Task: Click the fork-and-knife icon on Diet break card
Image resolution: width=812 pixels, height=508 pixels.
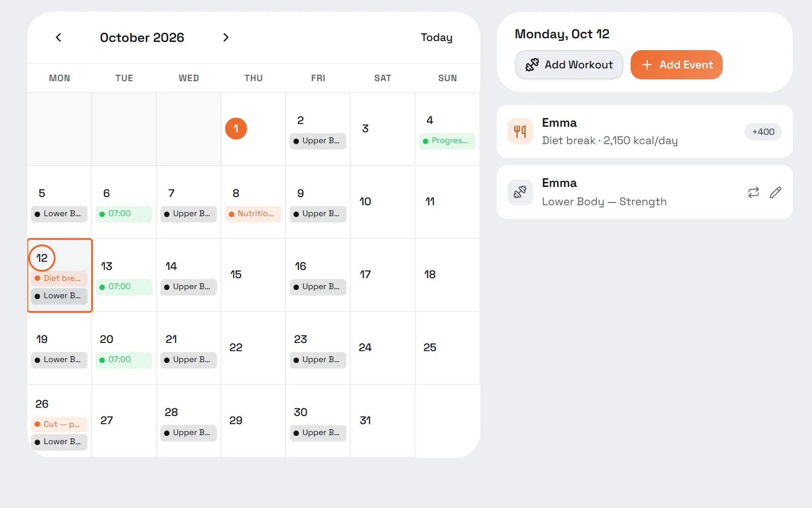Action: [520, 132]
